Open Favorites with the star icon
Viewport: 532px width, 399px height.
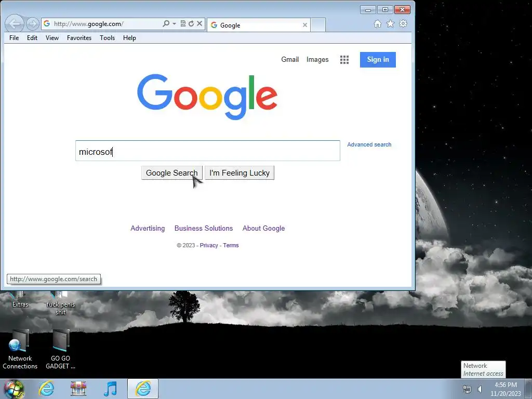pos(391,24)
